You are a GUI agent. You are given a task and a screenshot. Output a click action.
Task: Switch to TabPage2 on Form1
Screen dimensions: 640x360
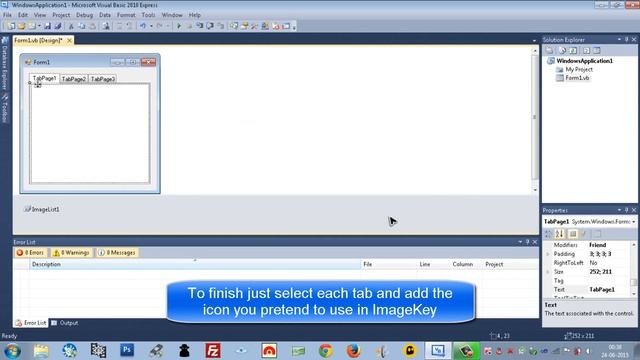[x=73, y=79]
